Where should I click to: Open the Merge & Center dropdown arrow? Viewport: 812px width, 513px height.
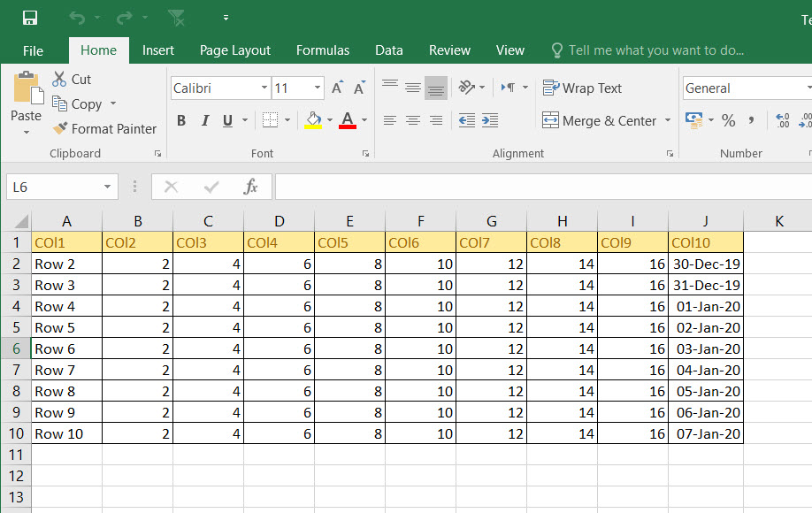click(x=666, y=120)
